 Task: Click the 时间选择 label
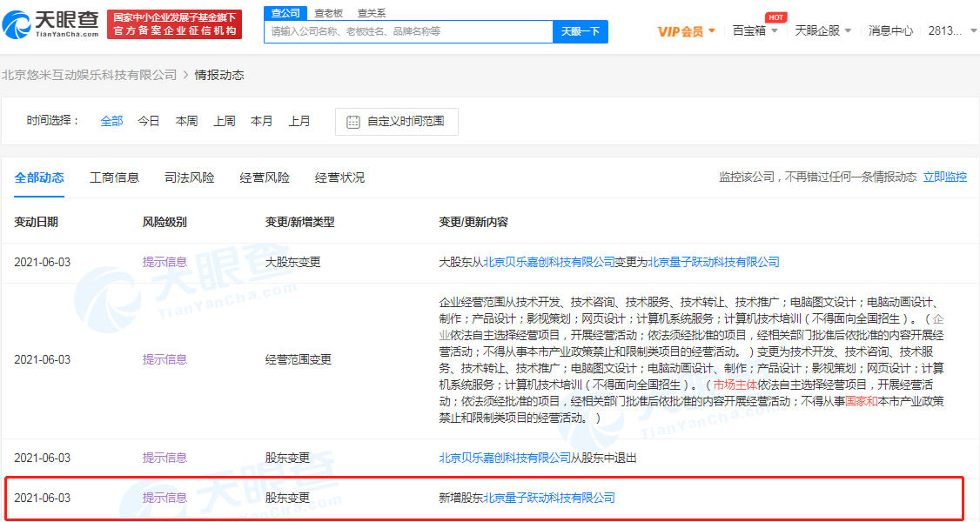53,121
